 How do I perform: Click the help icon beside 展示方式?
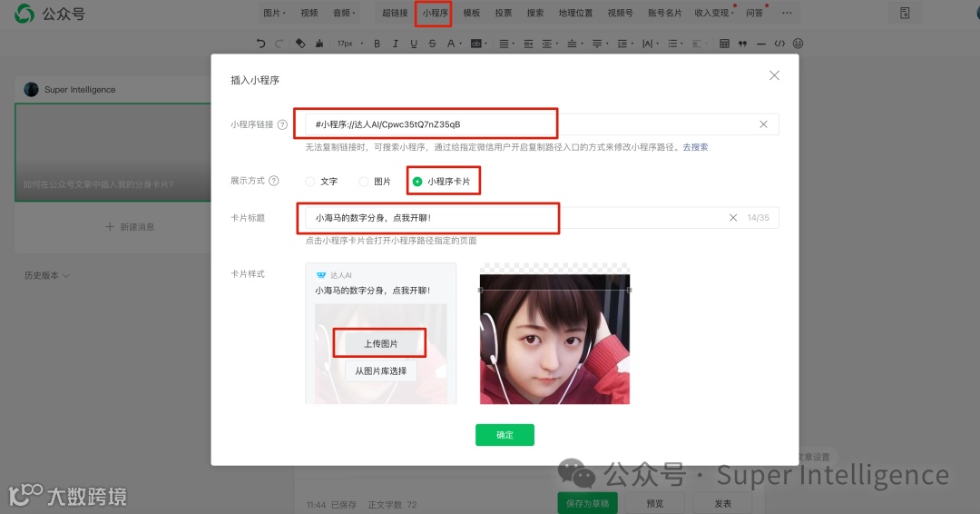(274, 181)
